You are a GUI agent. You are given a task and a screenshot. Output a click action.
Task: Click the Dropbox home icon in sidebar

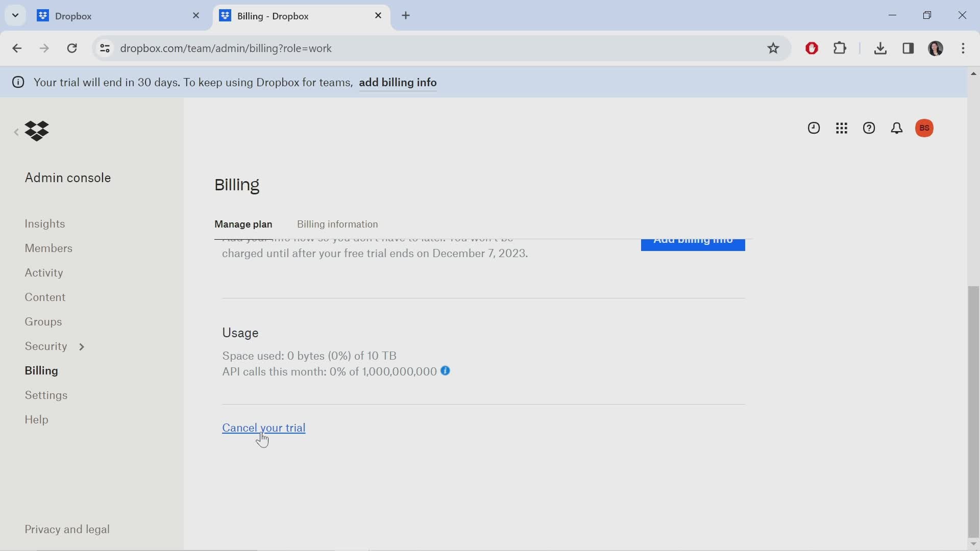coord(36,130)
